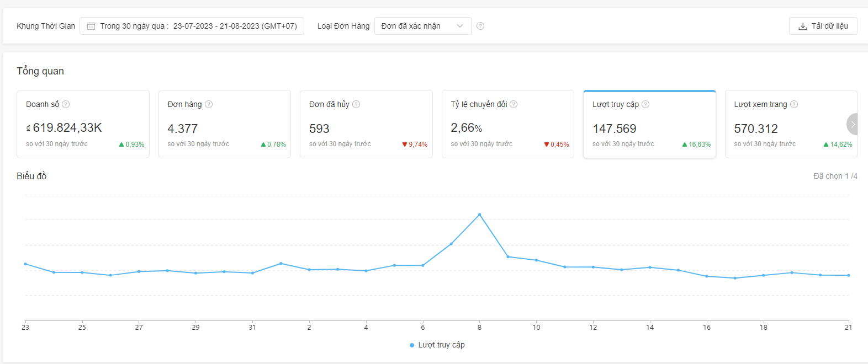Click the 147.569 visits value

[615, 129]
